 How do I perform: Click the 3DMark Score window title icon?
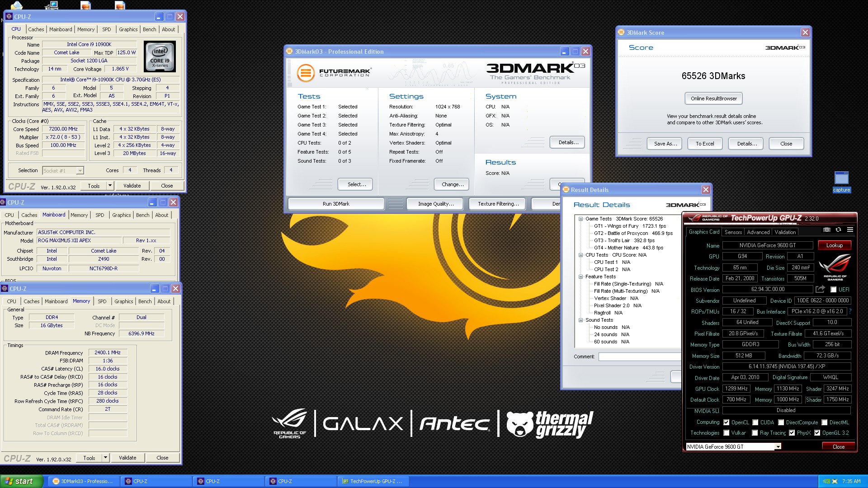(621, 33)
